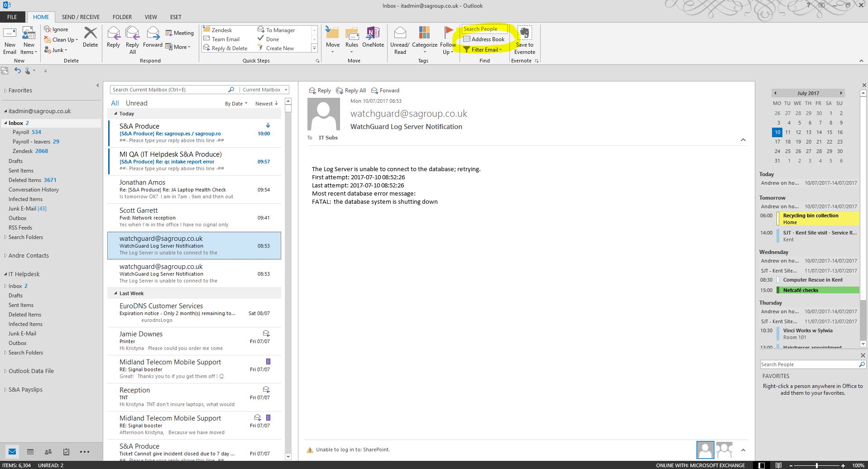Open the By Date sort dropdown

[x=236, y=104]
